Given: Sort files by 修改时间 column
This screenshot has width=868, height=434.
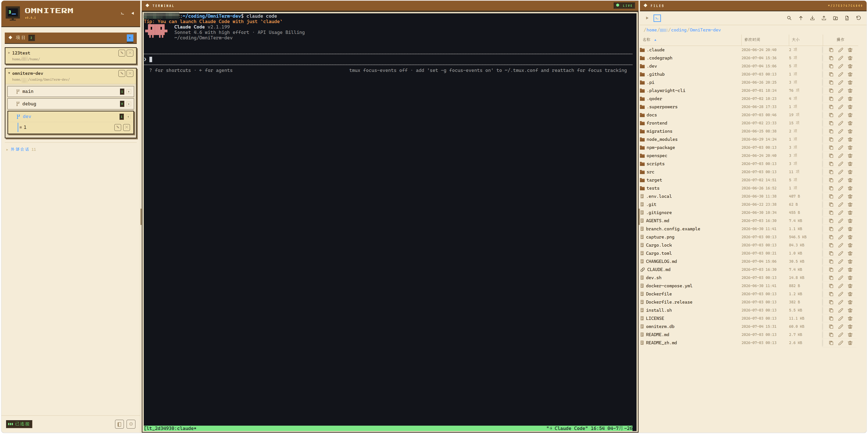Looking at the screenshot, I should click(752, 40).
